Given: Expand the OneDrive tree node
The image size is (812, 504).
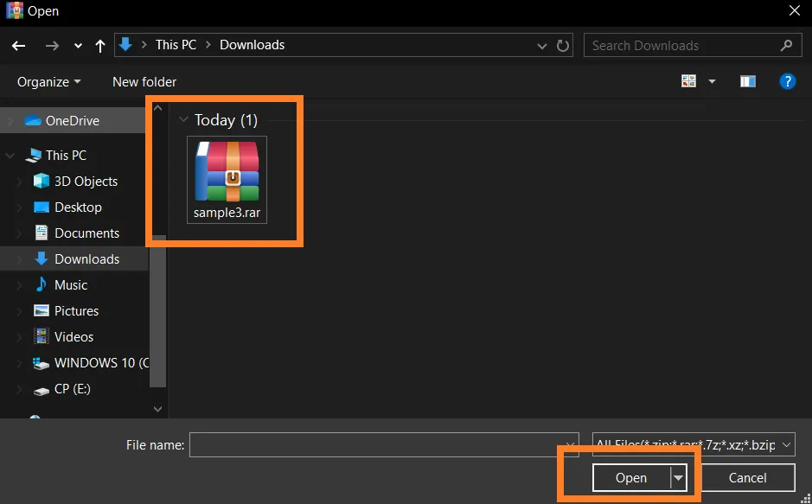Looking at the screenshot, I should 10,121.
